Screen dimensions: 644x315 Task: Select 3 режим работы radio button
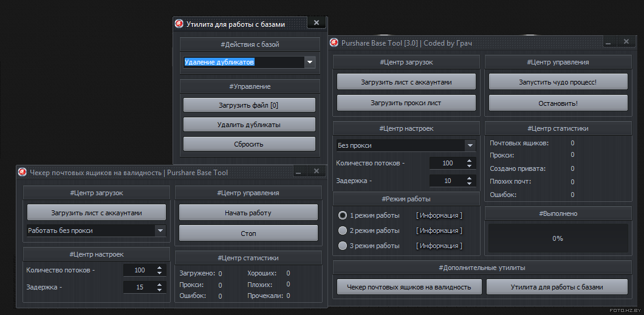tap(343, 246)
